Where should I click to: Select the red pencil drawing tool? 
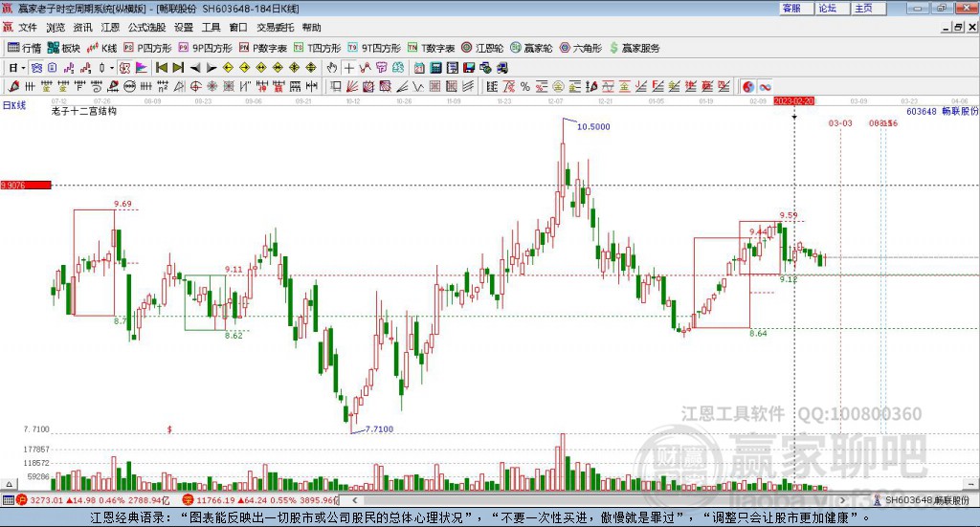pos(13,87)
